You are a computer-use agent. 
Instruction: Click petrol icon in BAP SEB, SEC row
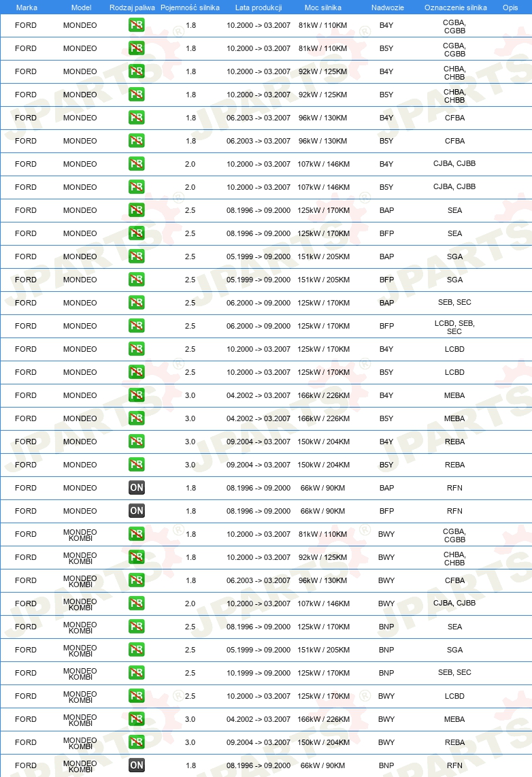[x=136, y=302]
